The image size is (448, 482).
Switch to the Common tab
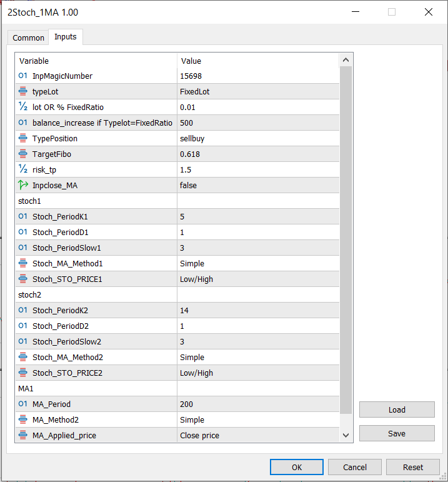[29, 38]
